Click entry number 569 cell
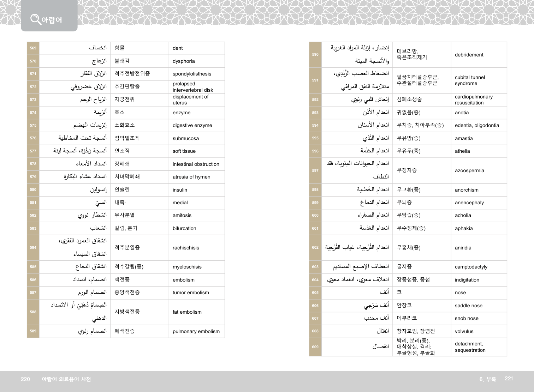Image resolution: width=534 pixels, height=392 pixels. click(33, 48)
